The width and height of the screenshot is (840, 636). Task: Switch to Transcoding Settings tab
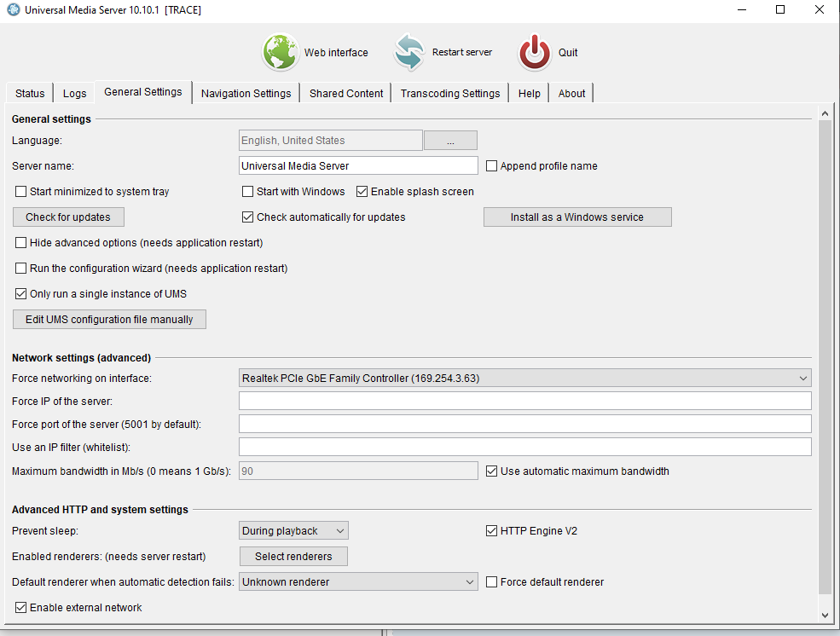[x=450, y=93]
